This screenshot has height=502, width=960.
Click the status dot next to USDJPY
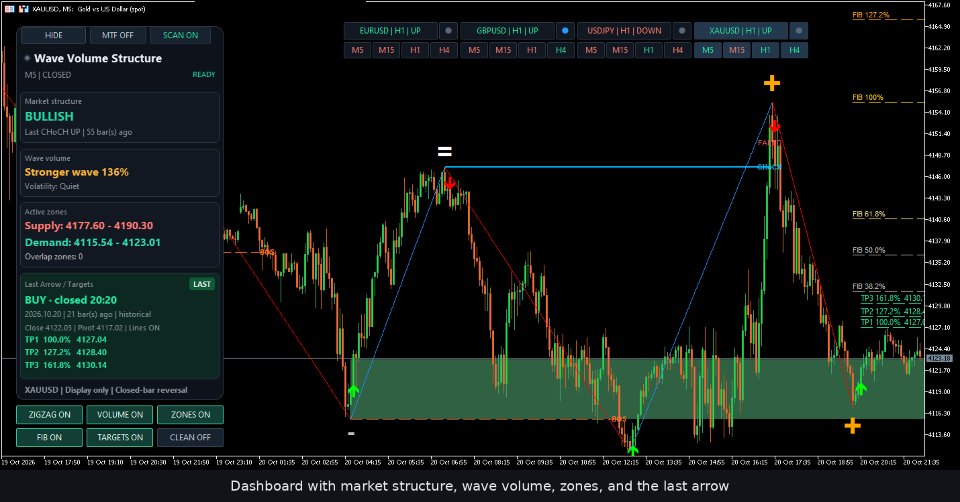682,31
